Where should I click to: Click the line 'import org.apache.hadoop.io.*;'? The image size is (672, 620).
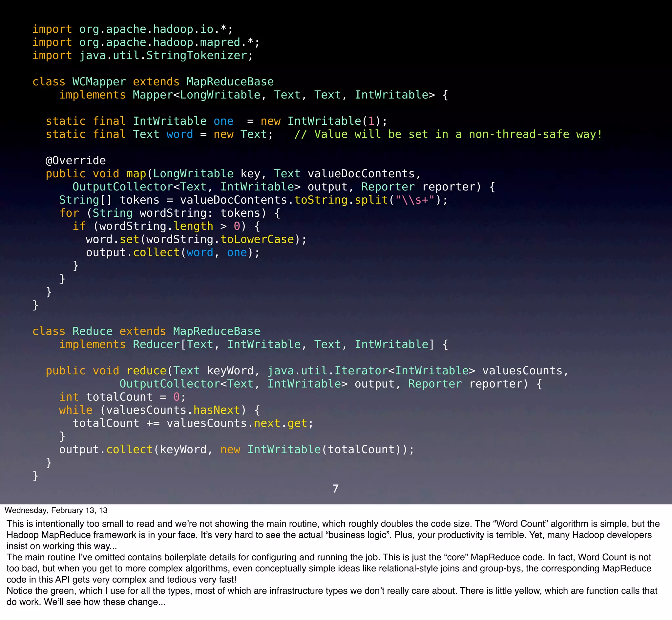click(x=132, y=29)
